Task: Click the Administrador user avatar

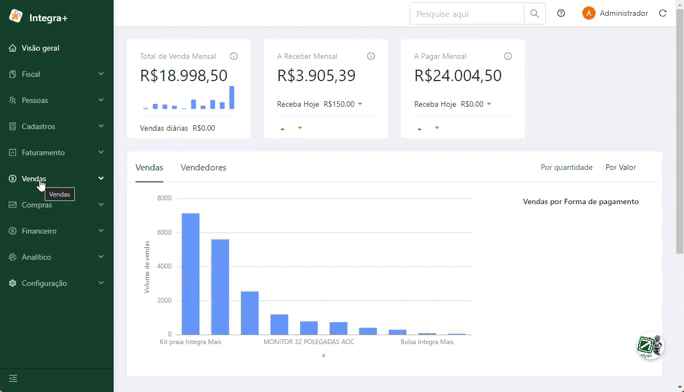Action: [588, 13]
